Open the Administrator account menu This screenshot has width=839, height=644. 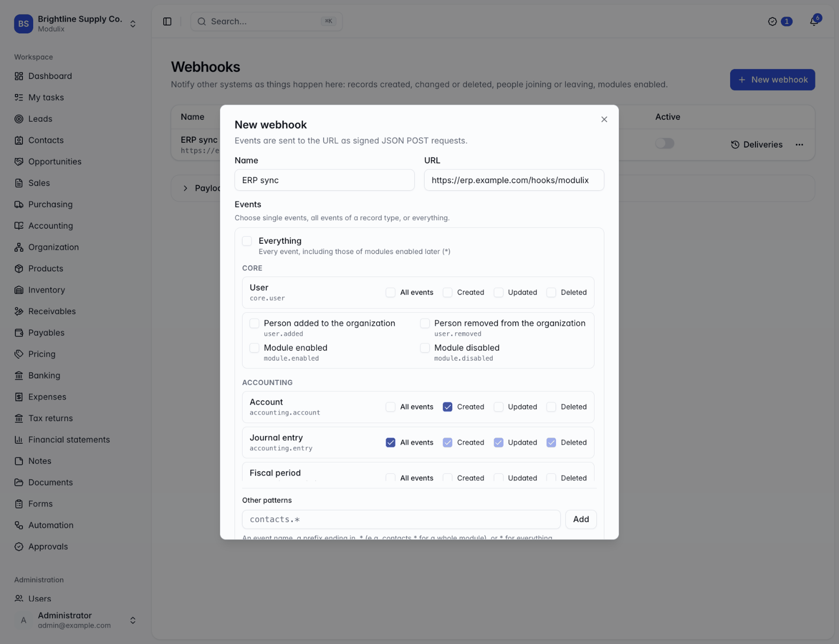coord(76,620)
